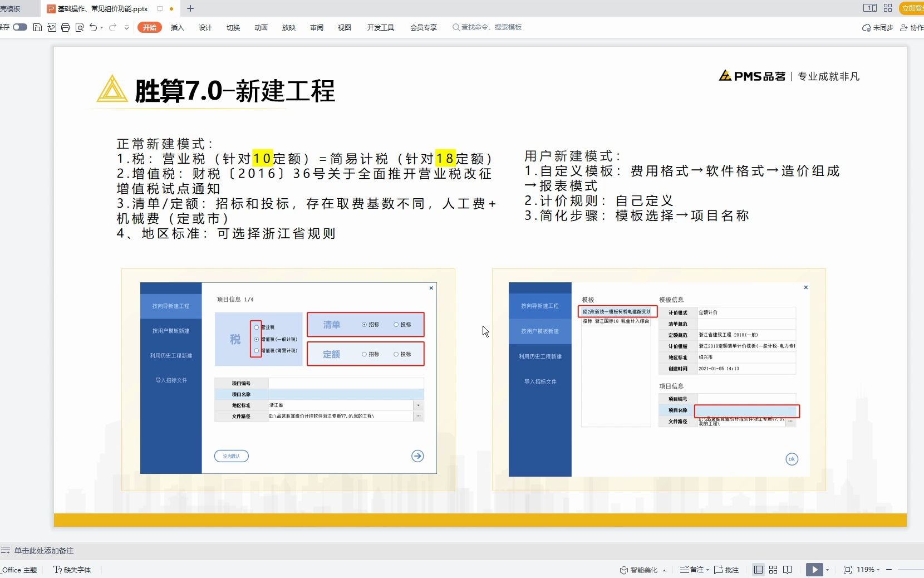Click the 用户新建模式 text box
The image size is (924, 578).
click(682, 186)
